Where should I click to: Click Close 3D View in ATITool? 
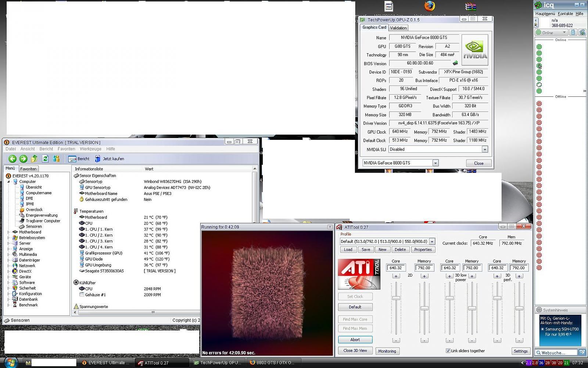pos(355,350)
